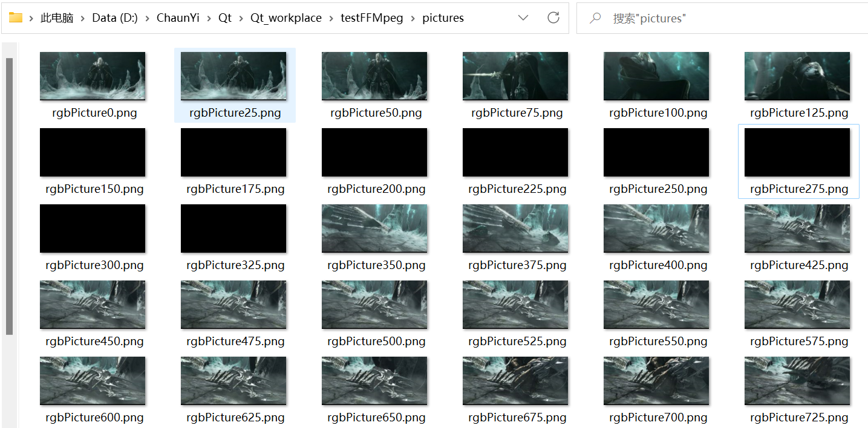Click the file name rgbPicture200.png
868x428 pixels.
376,189
